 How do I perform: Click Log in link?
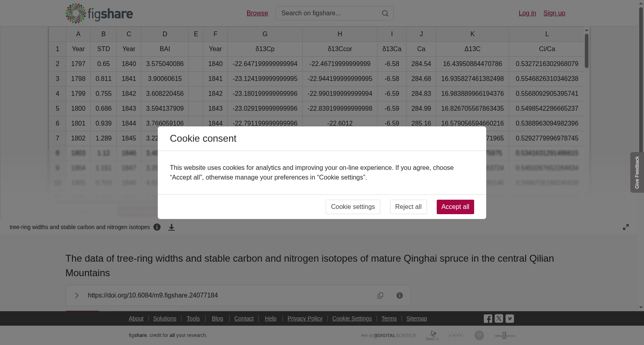tap(527, 13)
